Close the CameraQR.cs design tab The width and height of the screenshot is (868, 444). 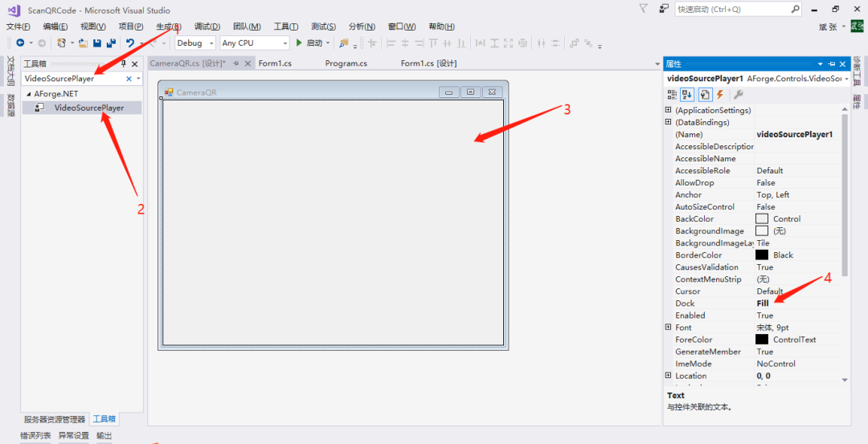click(248, 63)
